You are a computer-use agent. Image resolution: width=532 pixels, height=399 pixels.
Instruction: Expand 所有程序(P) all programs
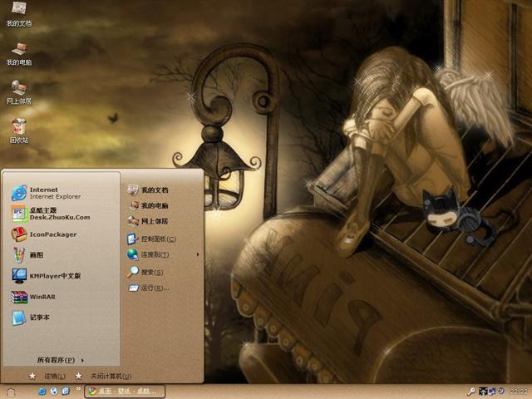click(x=61, y=360)
